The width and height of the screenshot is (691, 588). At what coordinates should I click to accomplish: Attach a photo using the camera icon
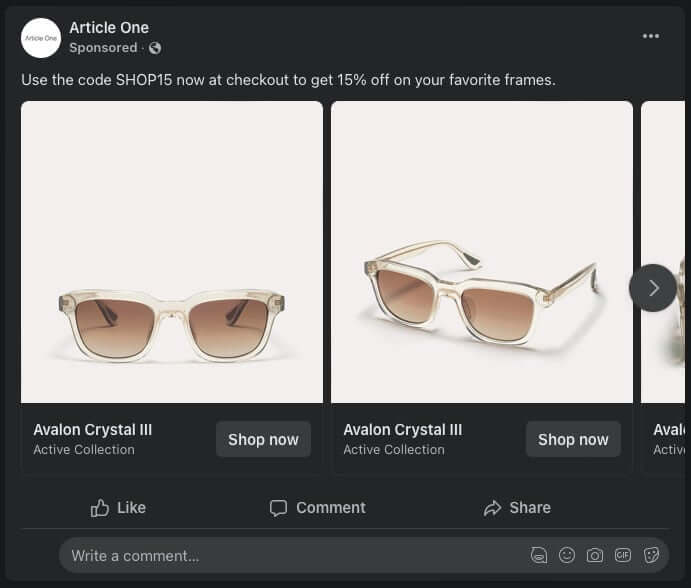(595, 555)
